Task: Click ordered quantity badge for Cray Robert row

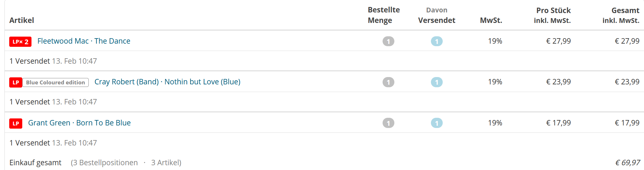Action: tap(388, 82)
